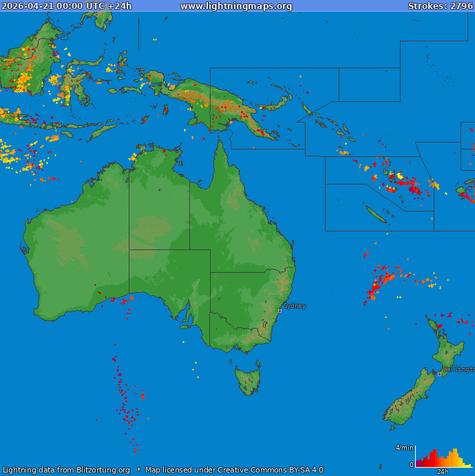The image size is (475, 476).
Task: Click the Sydney text label
Action: tap(295, 306)
